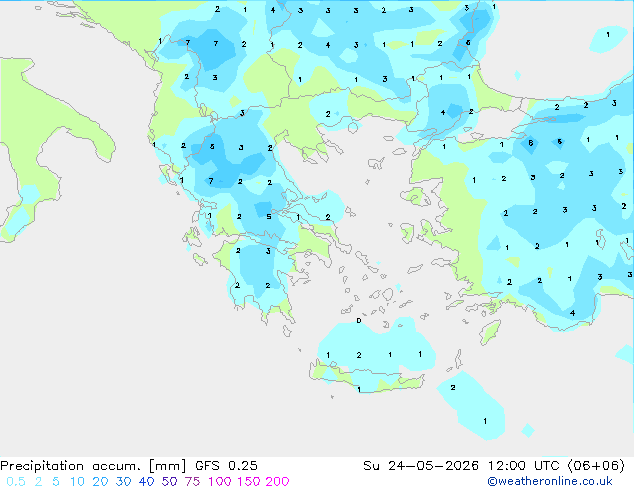
Task: Pick the 5 mm legend value
Action: pos(56,482)
